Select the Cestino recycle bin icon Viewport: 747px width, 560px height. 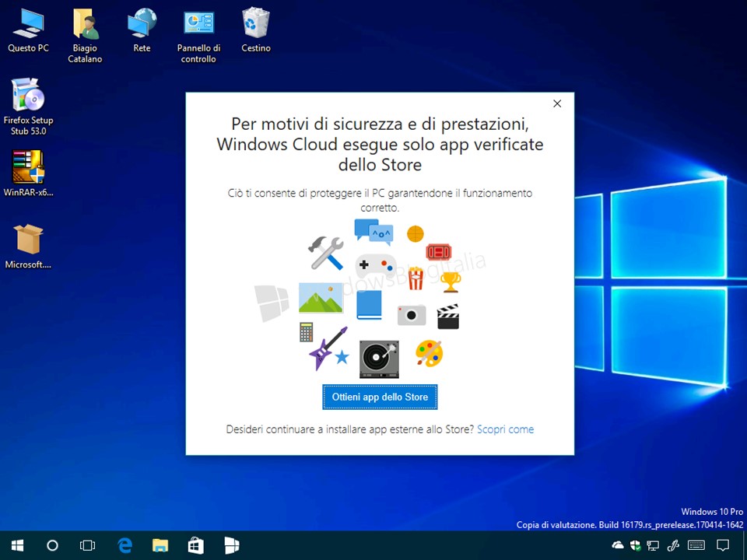256,30
